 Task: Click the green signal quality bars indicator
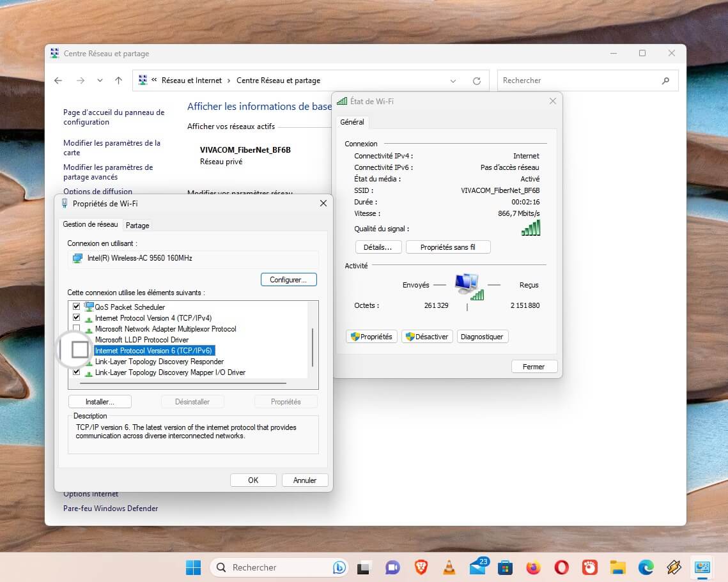pyautogui.click(x=531, y=228)
